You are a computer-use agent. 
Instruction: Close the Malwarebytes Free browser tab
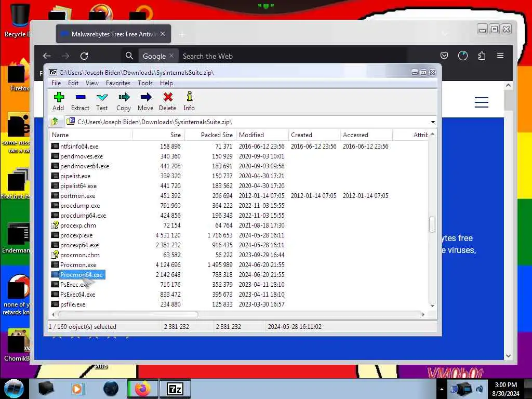click(163, 34)
